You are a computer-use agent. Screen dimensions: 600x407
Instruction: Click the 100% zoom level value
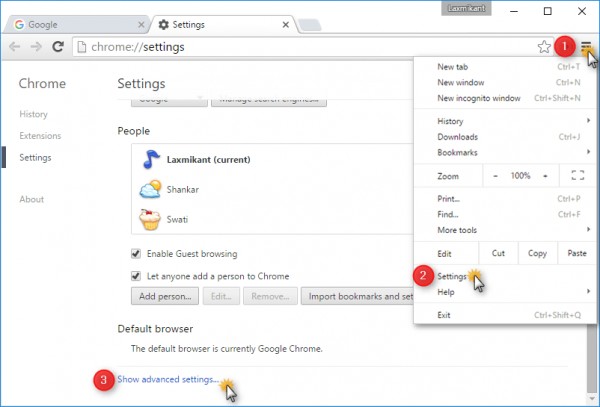(520, 176)
